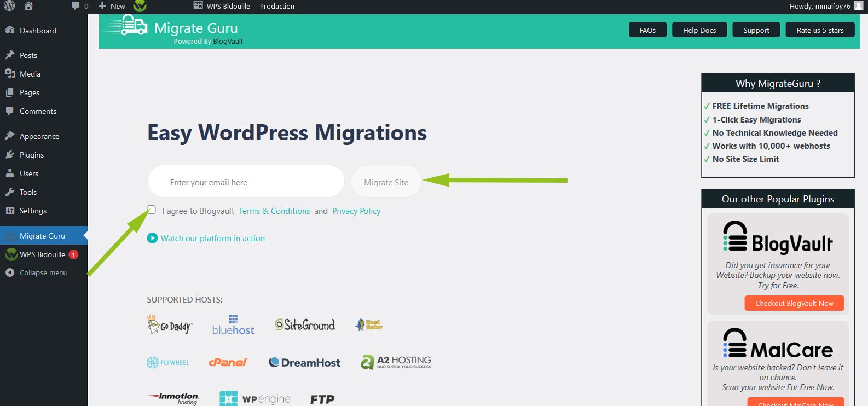Click the Rate us 5 stars button
The height and width of the screenshot is (406, 868).
coord(820,30)
